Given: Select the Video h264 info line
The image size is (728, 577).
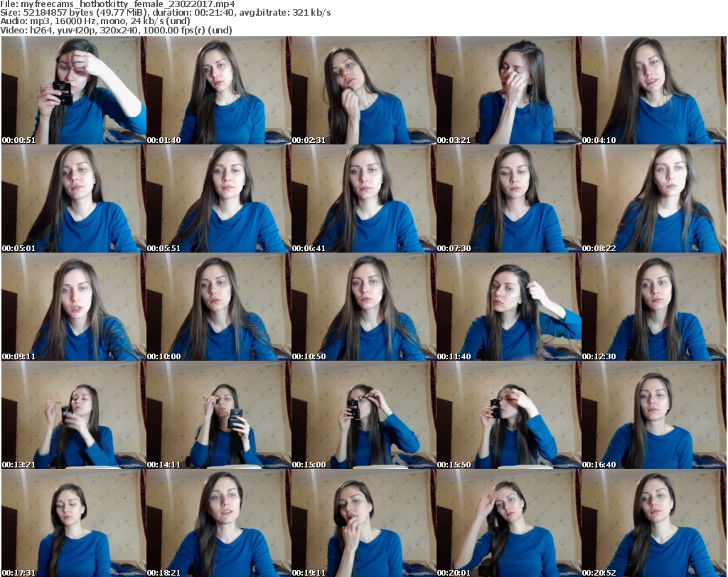Looking at the screenshot, I should [116, 30].
